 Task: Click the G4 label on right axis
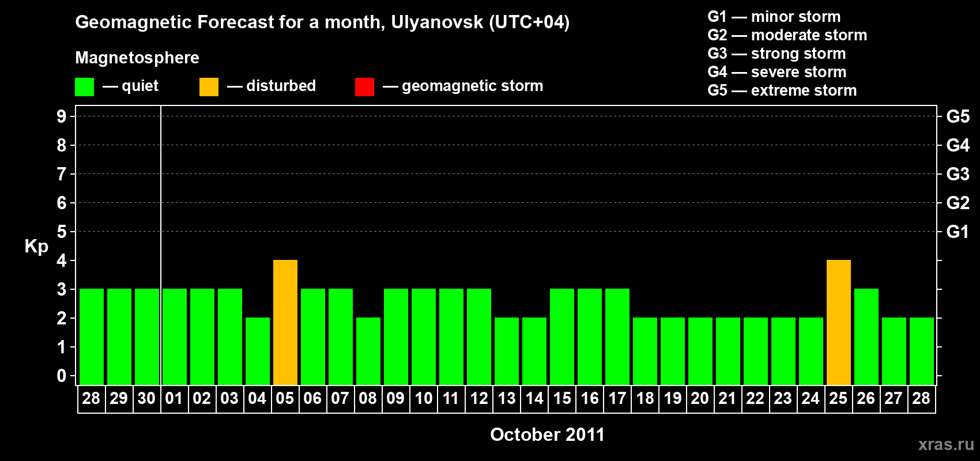coord(958,145)
